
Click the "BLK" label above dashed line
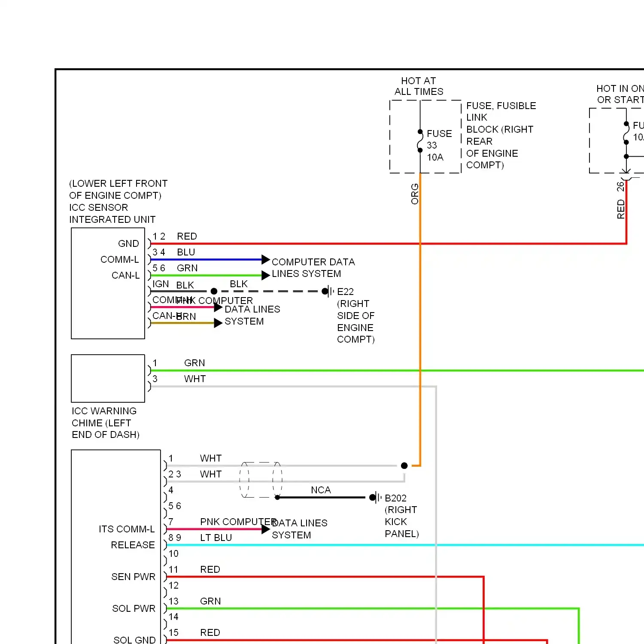point(238,284)
